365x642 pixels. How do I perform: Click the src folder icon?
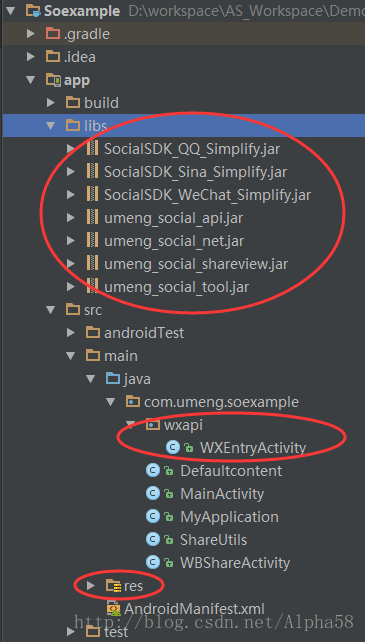pos(73,310)
